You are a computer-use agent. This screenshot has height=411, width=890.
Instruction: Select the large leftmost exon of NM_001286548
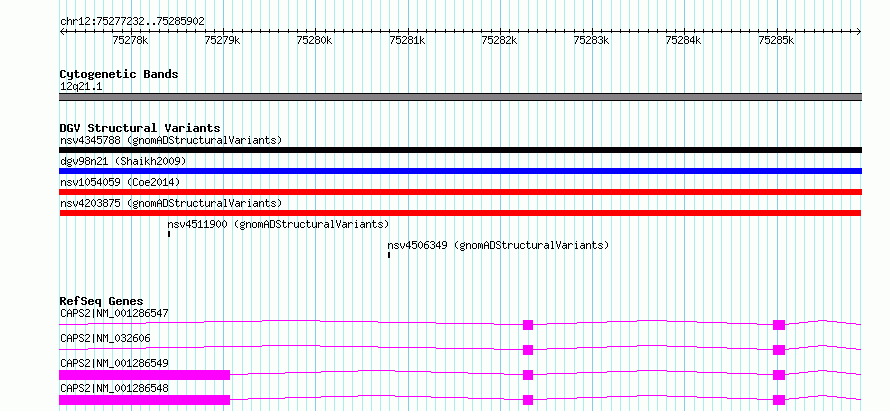coord(145,400)
